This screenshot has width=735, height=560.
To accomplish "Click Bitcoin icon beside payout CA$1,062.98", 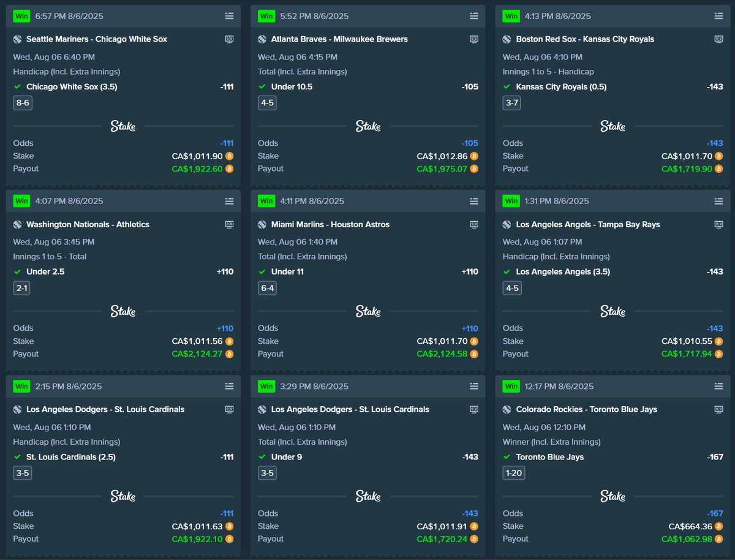I will (720, 539).
